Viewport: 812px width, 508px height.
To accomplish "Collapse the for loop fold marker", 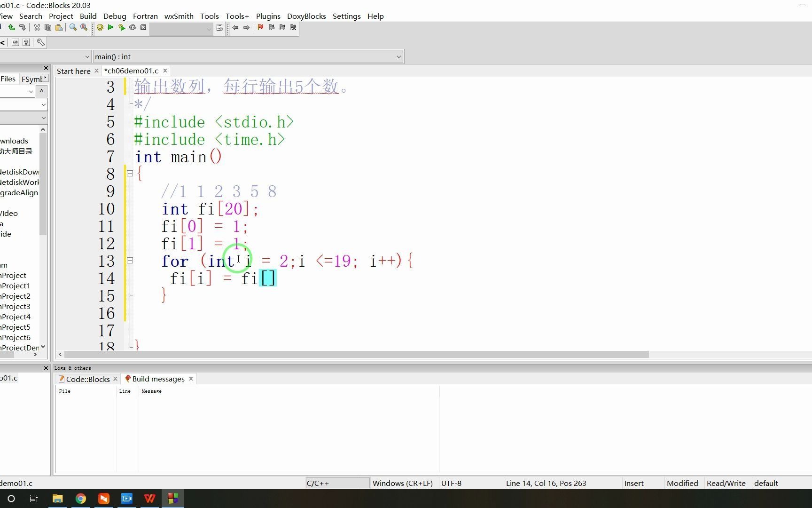I will (130, 261).
